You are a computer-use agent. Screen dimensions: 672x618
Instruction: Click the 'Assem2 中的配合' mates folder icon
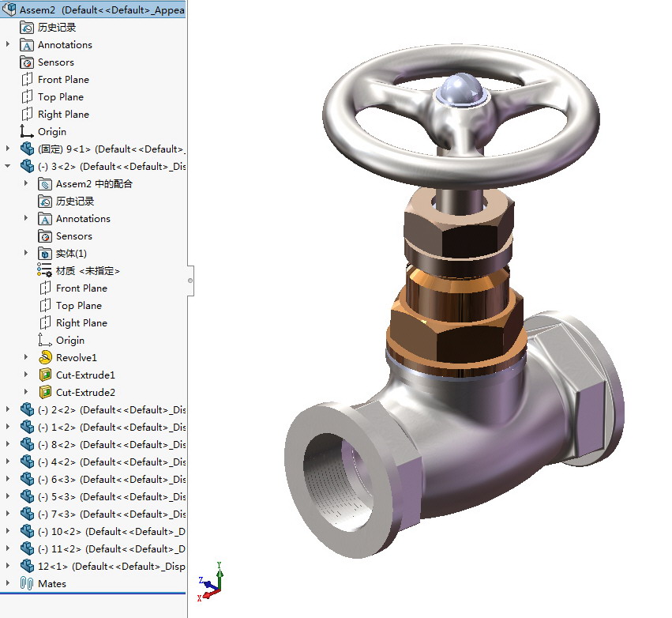[x=45, y=184]
